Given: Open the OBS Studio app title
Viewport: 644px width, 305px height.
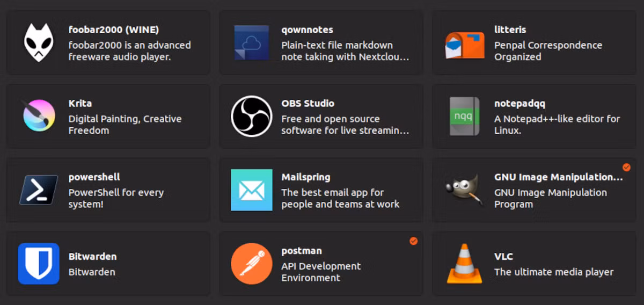Looking at the screenshot, I should coord(308,103).
